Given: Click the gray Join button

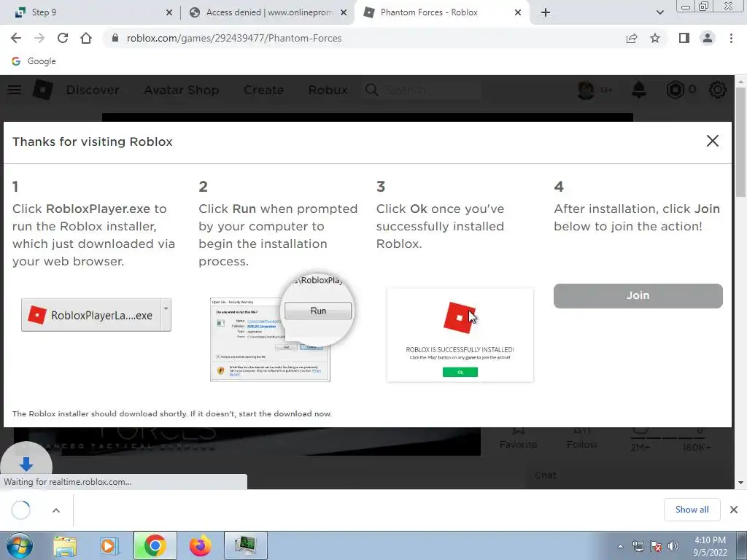Looking at the screenshot, I should click(x=638, y=296).
